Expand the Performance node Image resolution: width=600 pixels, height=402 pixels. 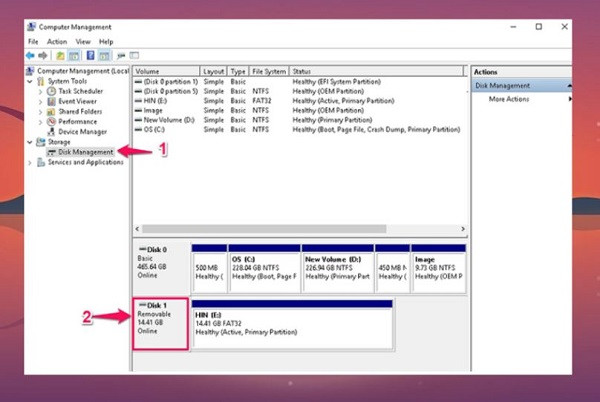[x=40, y=122]
